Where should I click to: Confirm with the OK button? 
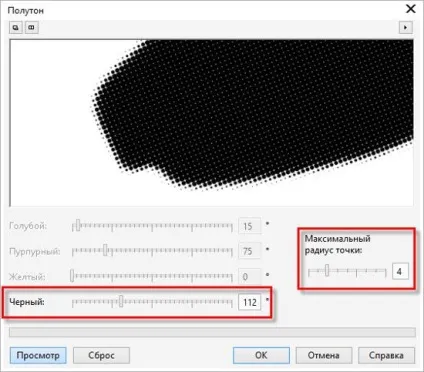click(261, 355)
